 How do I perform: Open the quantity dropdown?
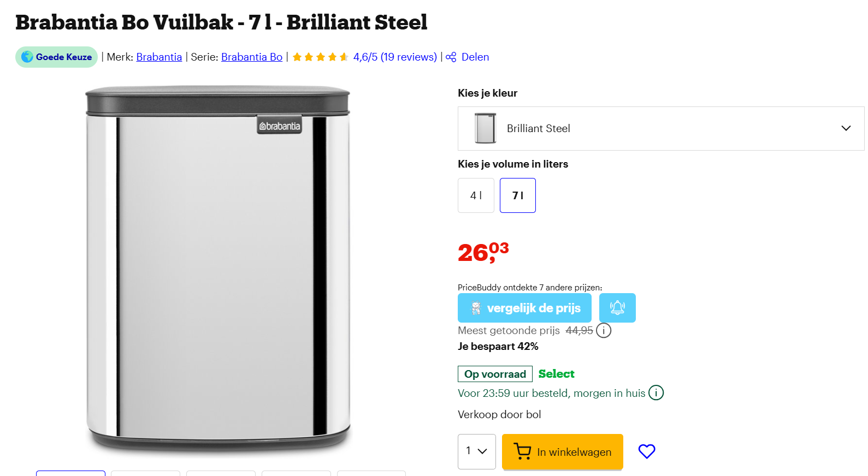476,451
